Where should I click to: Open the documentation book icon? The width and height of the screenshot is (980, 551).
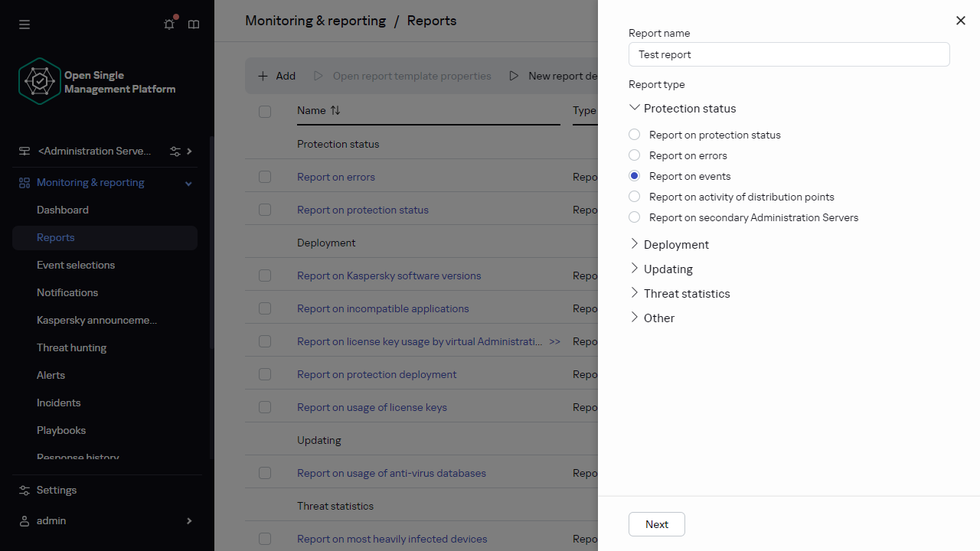[x=194, y=24]
